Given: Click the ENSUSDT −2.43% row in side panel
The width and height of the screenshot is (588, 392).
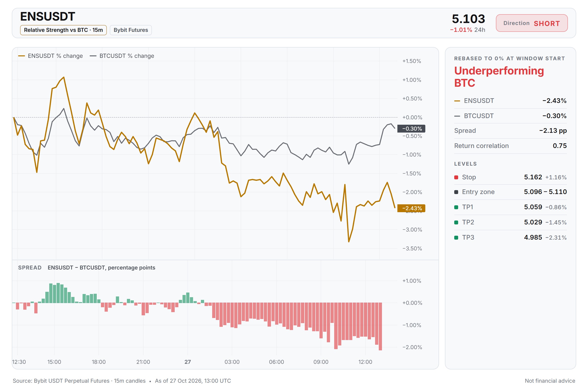Looking at the screenshot, I should [510, 101].
